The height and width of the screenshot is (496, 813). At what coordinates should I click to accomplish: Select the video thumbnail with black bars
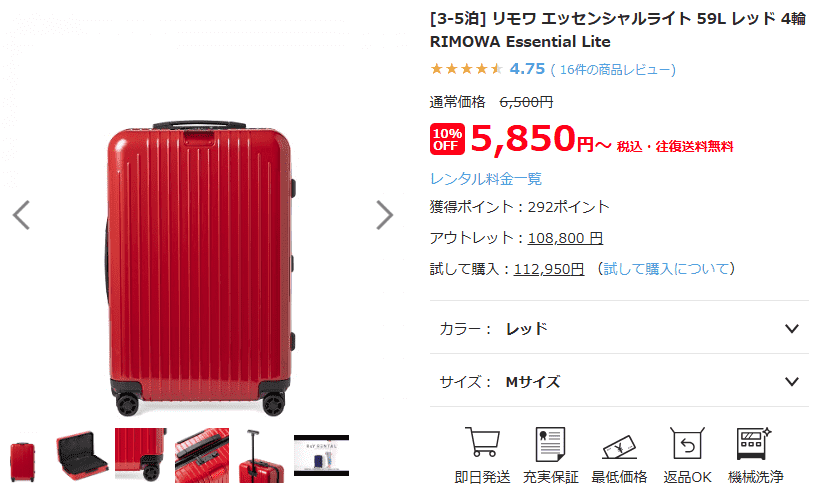click(321, 455)
